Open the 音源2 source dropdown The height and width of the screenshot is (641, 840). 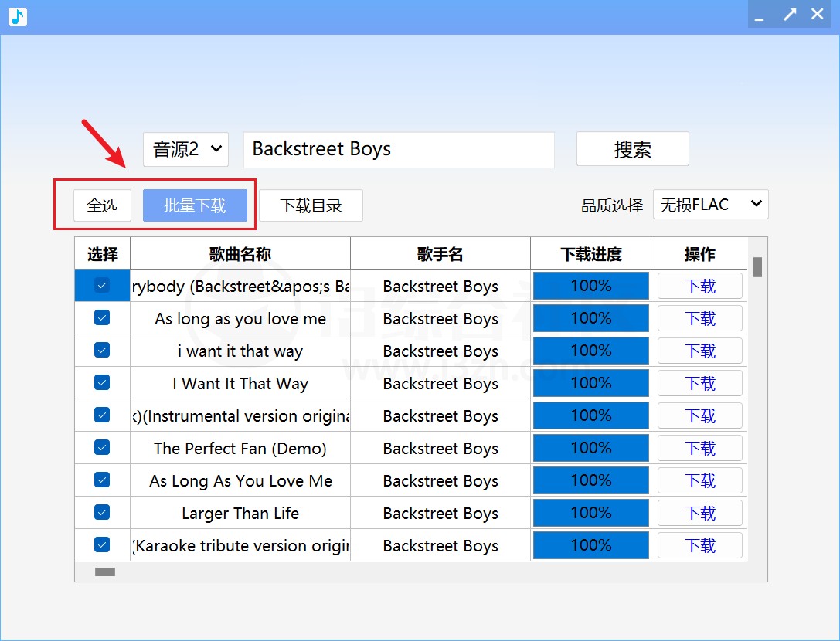click(186, 149)
